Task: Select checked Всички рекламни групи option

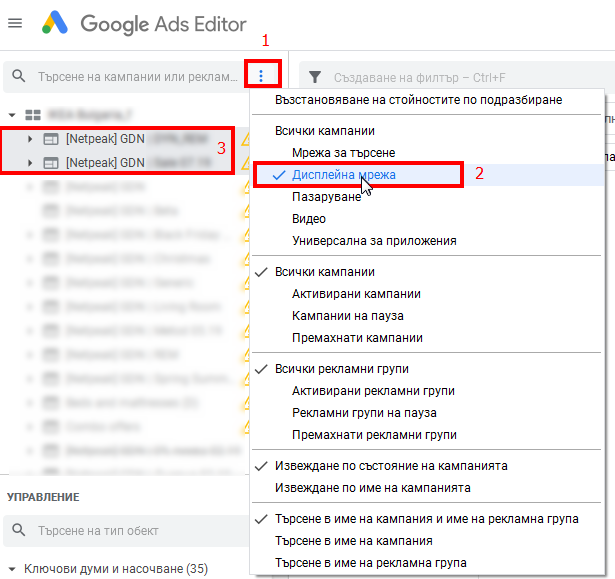Action: pos(342,369)
